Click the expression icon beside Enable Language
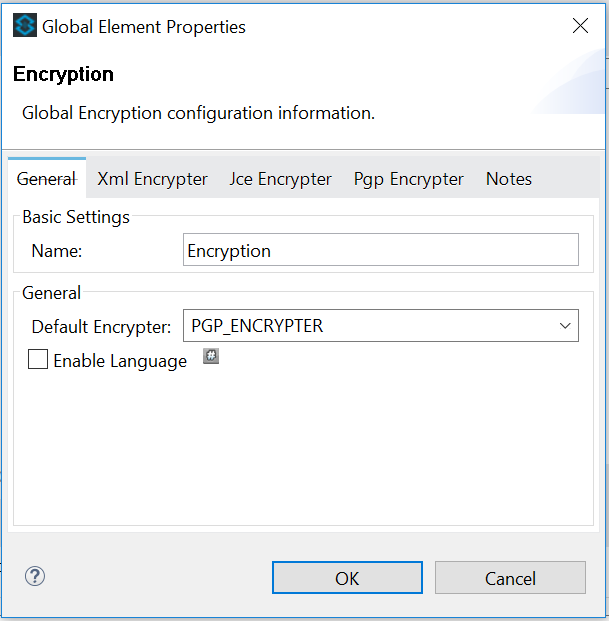609x621 pixels. coord(211,356)
